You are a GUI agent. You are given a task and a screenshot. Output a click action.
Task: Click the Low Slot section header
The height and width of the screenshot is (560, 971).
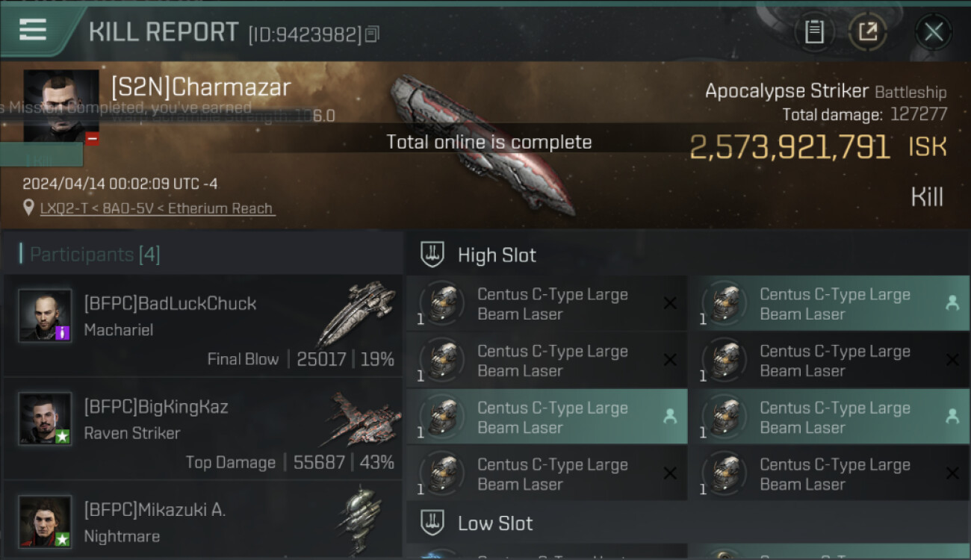click(495, 523)
